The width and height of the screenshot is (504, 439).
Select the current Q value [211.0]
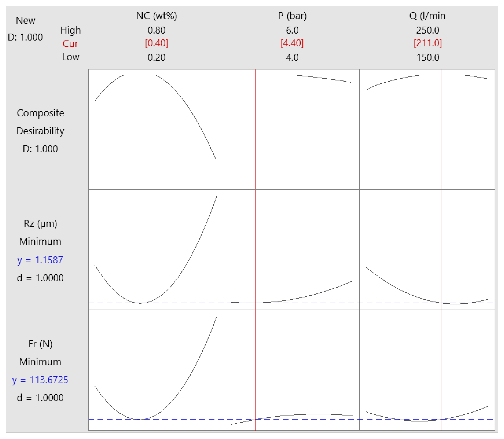click(x=428, y=43)
